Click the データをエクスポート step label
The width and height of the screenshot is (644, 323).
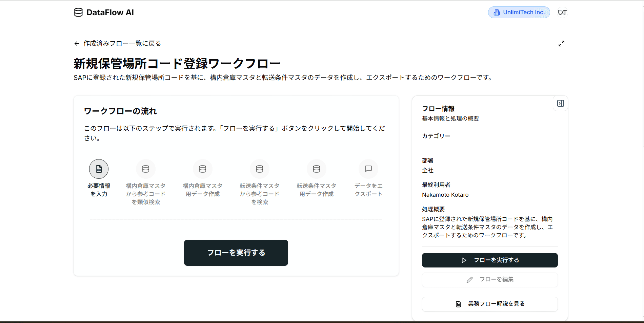click(368, 190)
